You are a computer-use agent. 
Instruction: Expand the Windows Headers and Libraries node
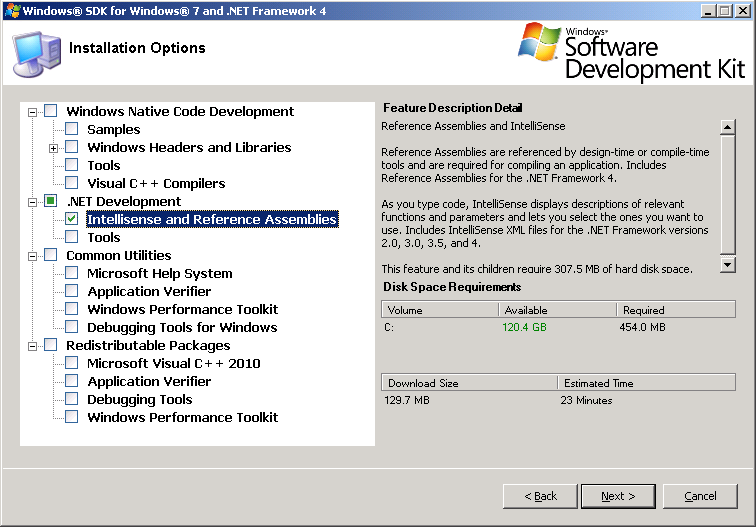(54, 147)
